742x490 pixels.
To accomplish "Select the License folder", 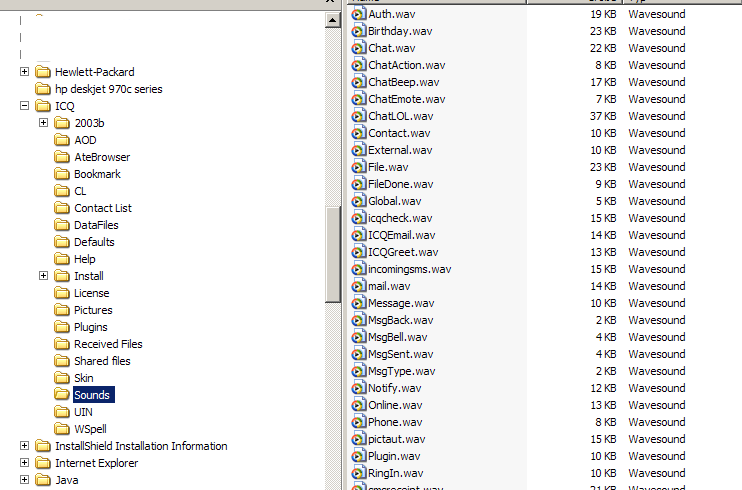I will (92, 294).
